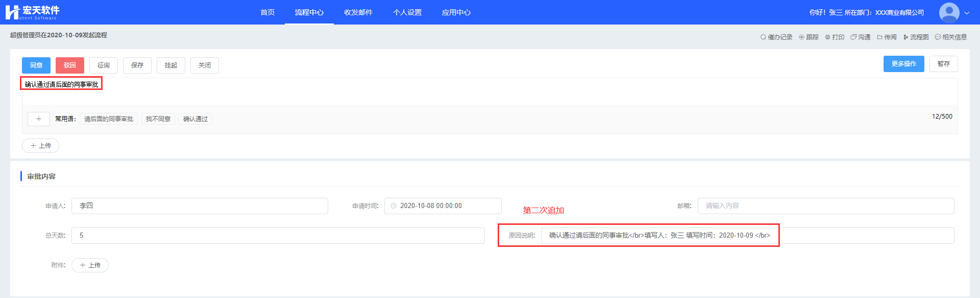Image resolution: width=980 pixels, height=298 pixels.
Task: Click the 打印 print icon
Action: 827,37
